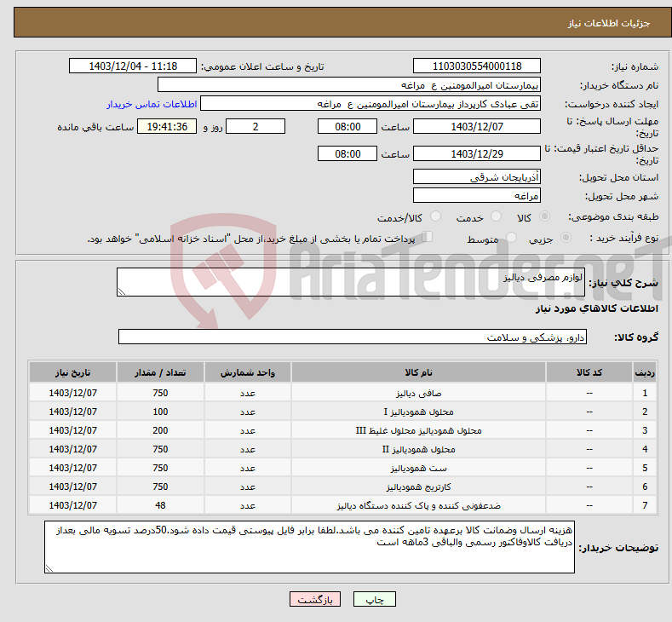
Task: Click the شماره نیاز field 1103030554000118
Action: (477, 66)
